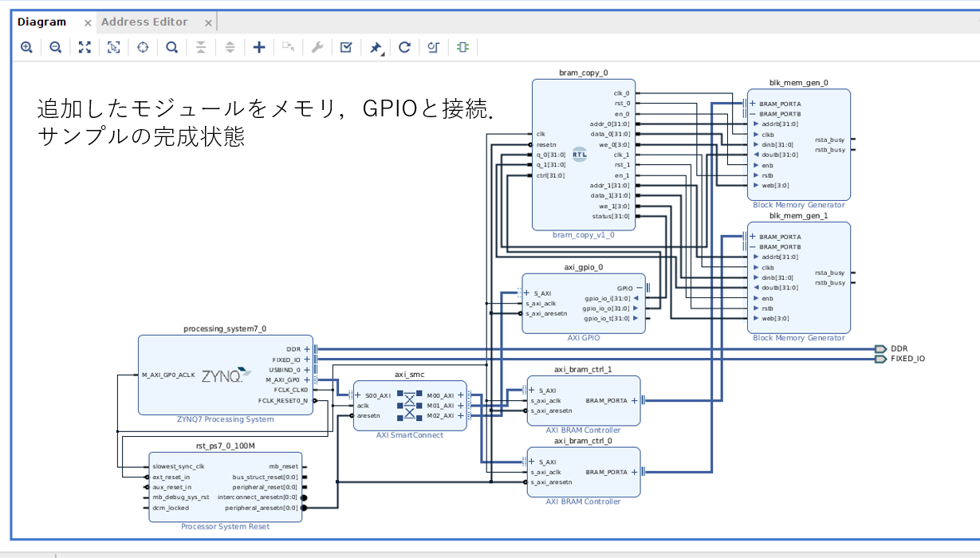Screen dimensions: 980x558
Task: Regenerate the diagram layout
Action: (403, 47)
